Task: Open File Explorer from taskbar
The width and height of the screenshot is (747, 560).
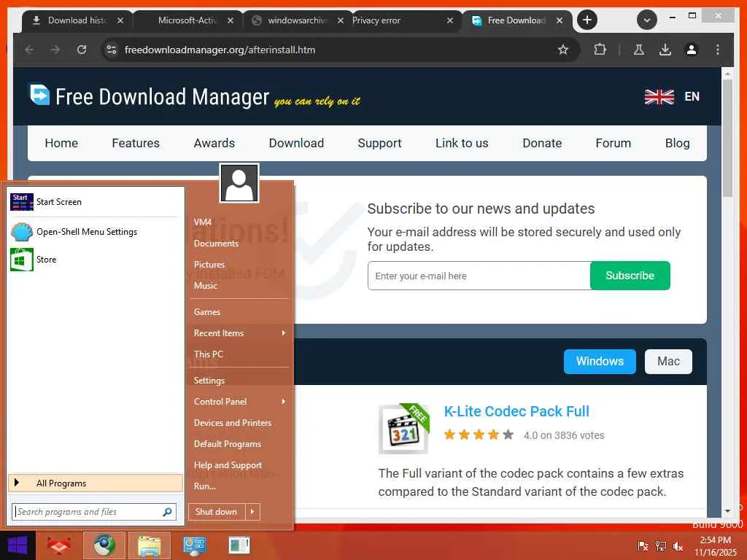Action: coord(149,545)
